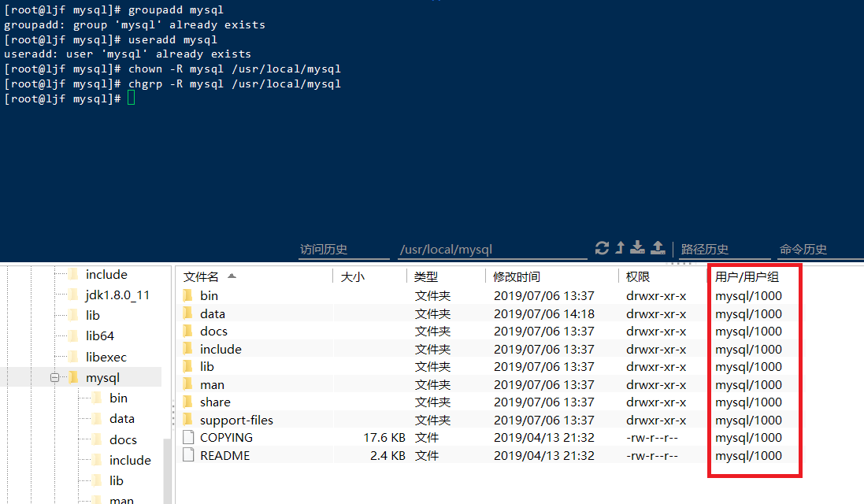The image size is (864, 504).
Task: Select the man row name in file list
Action: coord(212,384)
